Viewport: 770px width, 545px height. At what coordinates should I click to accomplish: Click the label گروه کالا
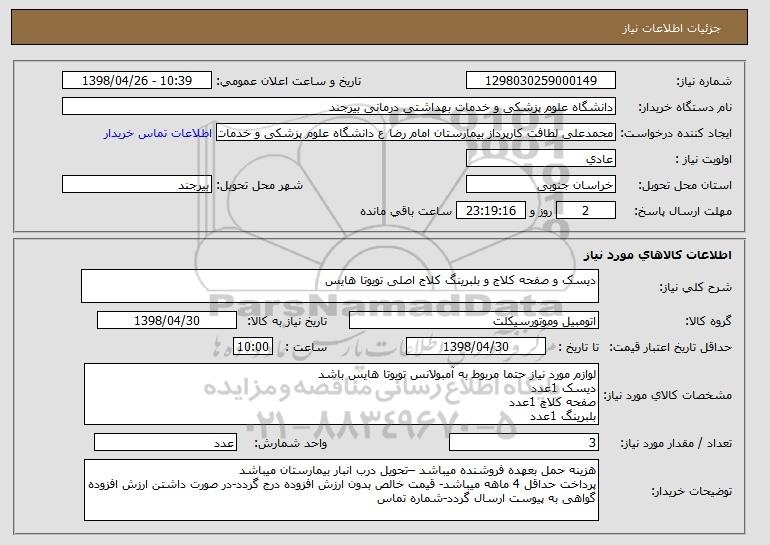point(708,322)
